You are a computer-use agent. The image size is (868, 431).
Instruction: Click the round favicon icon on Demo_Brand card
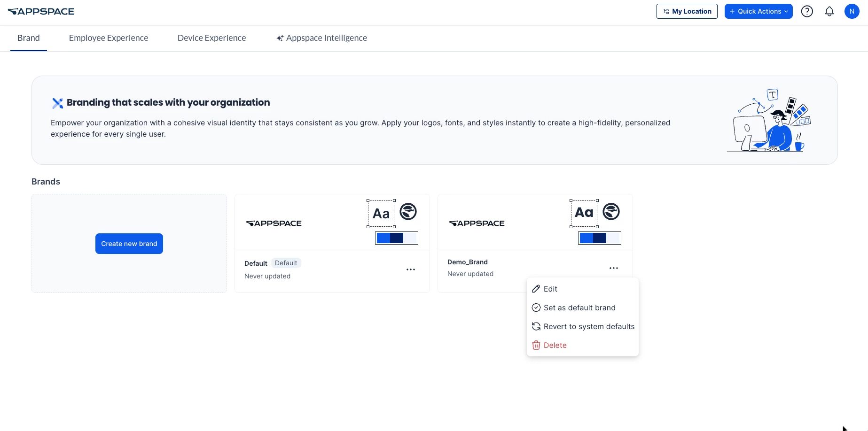pyautogui.click(x=611, y=211)
